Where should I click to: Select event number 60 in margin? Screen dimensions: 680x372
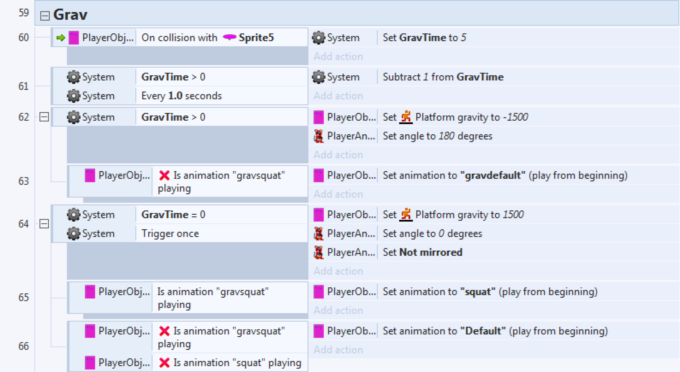(x=23, y=38)
